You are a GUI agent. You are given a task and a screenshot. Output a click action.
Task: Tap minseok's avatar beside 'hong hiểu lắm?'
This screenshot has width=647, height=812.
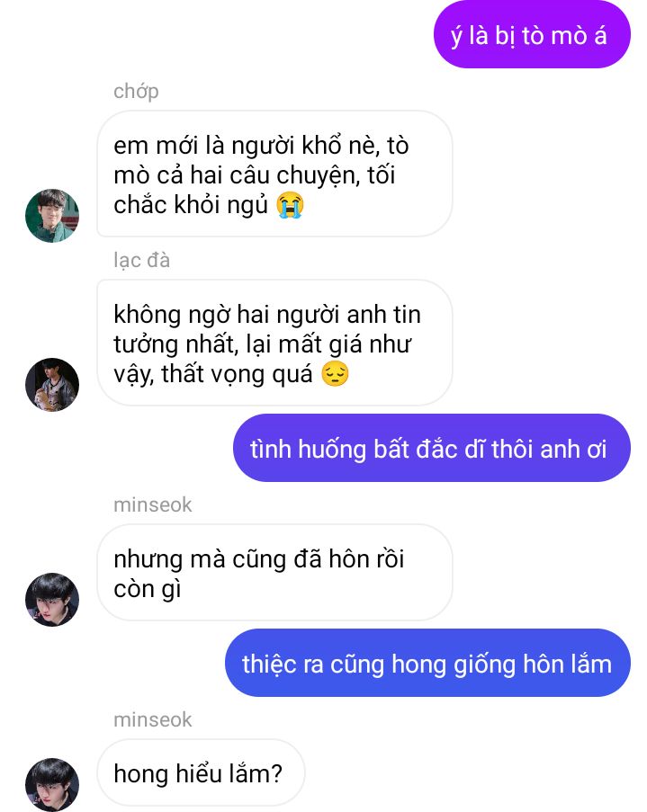pyautogui.click(x=52, y=784)
